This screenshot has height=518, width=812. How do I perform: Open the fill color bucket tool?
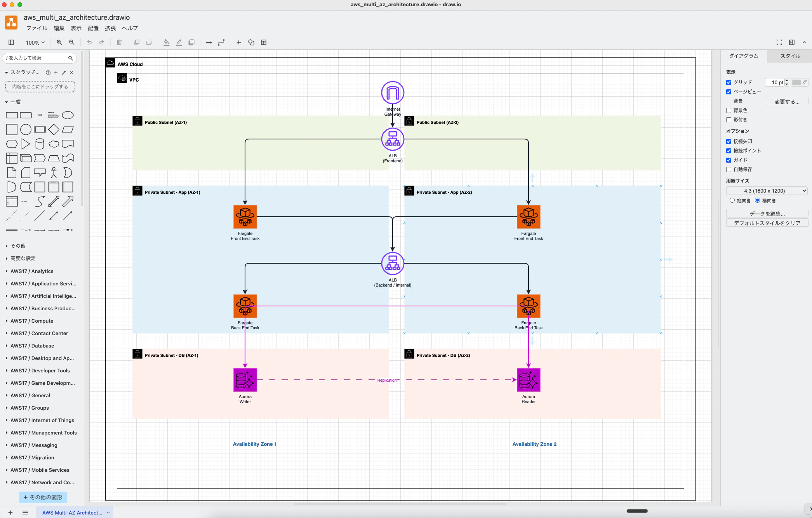(167, 42)
